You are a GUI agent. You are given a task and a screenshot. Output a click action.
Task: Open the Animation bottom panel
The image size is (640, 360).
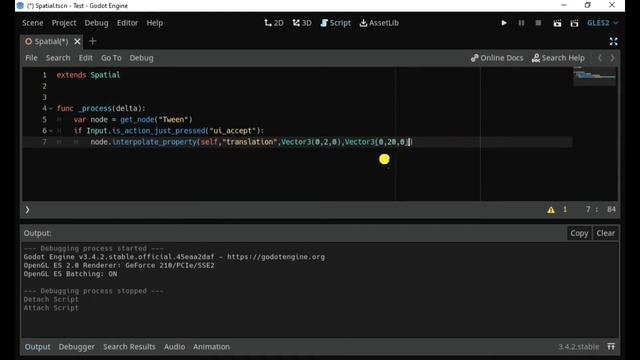211,347
